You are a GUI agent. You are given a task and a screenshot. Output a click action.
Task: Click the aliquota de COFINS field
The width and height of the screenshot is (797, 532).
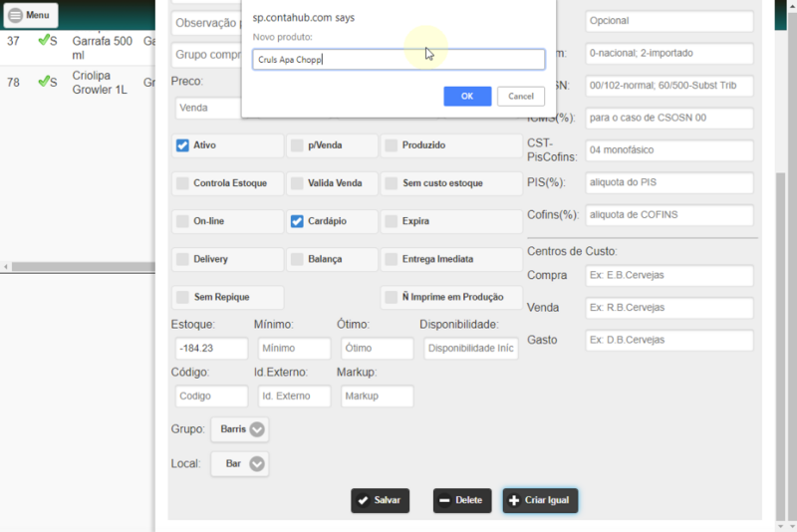click(x=668, y=215)
